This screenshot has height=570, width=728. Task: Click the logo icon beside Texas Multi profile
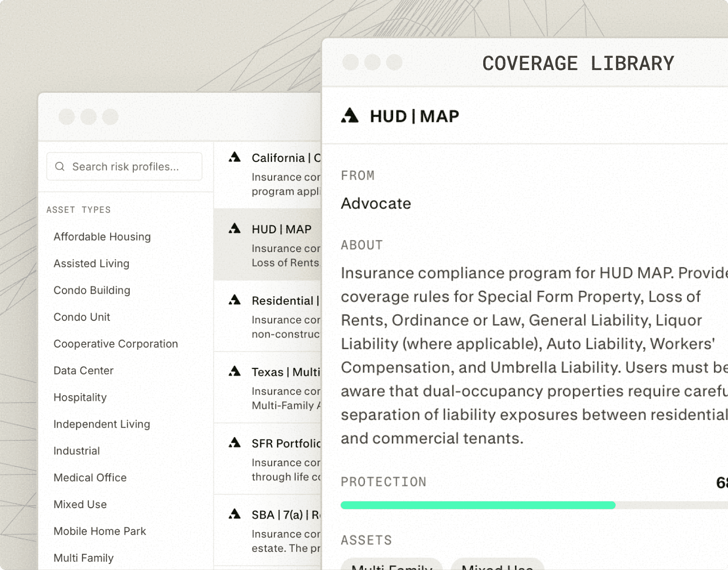234,371
